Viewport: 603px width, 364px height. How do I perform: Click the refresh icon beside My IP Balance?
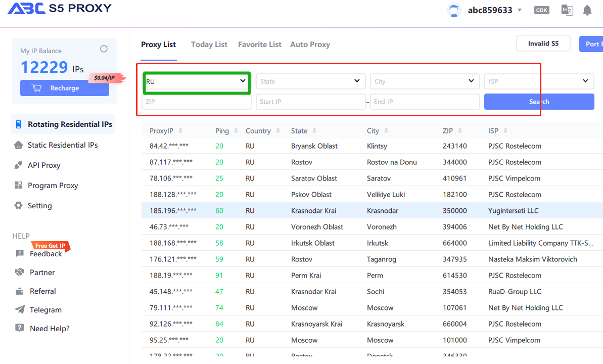[104, 49]
